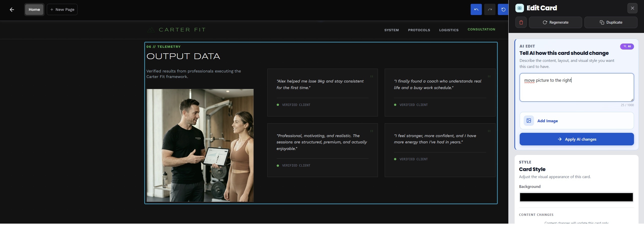Image resolution: width=644 pixels, height=245 pixels.
Task: Click quote mark icon in Professional testimonial
Action: pyautogui.click(x=371, y=131)
